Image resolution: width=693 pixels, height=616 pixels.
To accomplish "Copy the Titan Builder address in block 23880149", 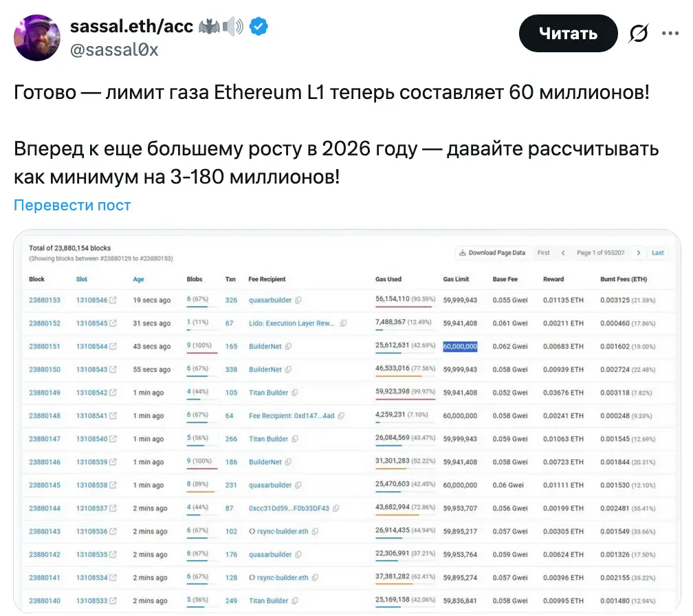I will [x=295, y=393].
